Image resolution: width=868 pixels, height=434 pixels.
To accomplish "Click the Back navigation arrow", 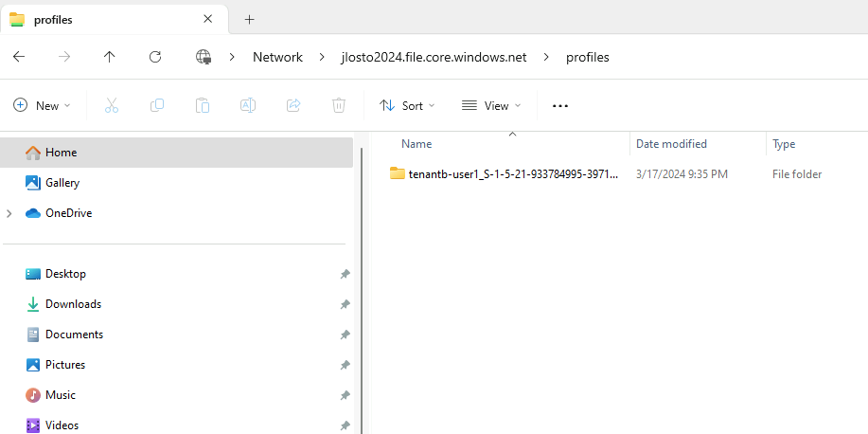I will (x=19, y=57).
